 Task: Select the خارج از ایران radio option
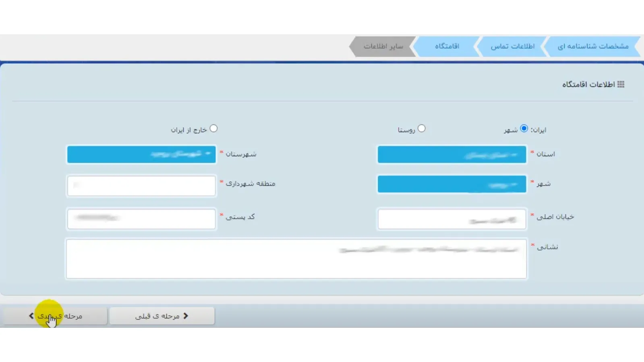point(213,129)
